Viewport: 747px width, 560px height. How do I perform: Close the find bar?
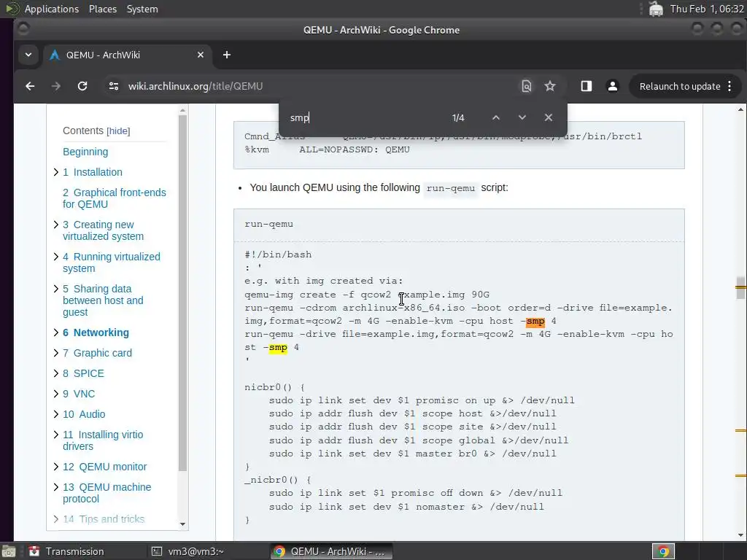(x=549, y=117)
